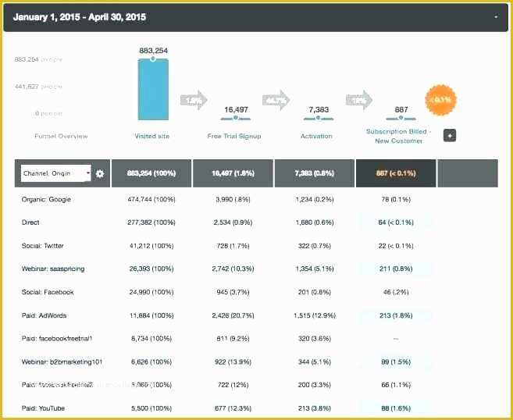Select the Webinar: b2bmarketing101 row label
The width and height of the screenshot is (513, 420).
click(x=62, y=361)
